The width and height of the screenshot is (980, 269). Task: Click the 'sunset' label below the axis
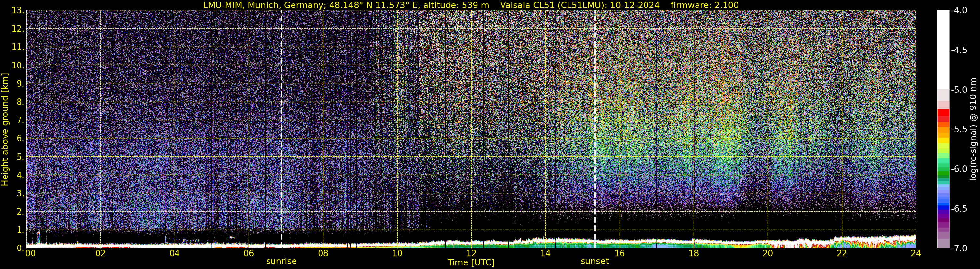coord(595,262)
